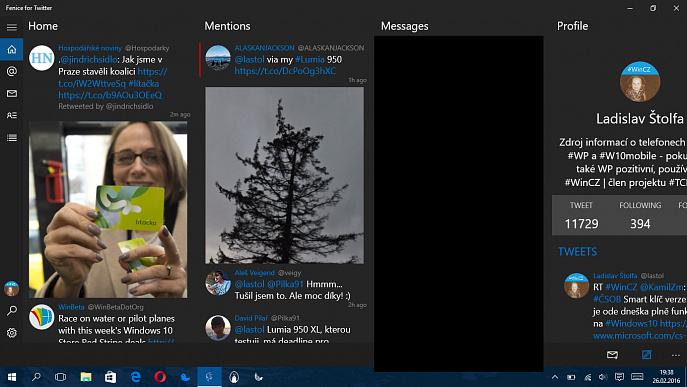Screen dimensions: 687x387
Task: Open #ČSOB hashtag link
Action: [607, 299]
